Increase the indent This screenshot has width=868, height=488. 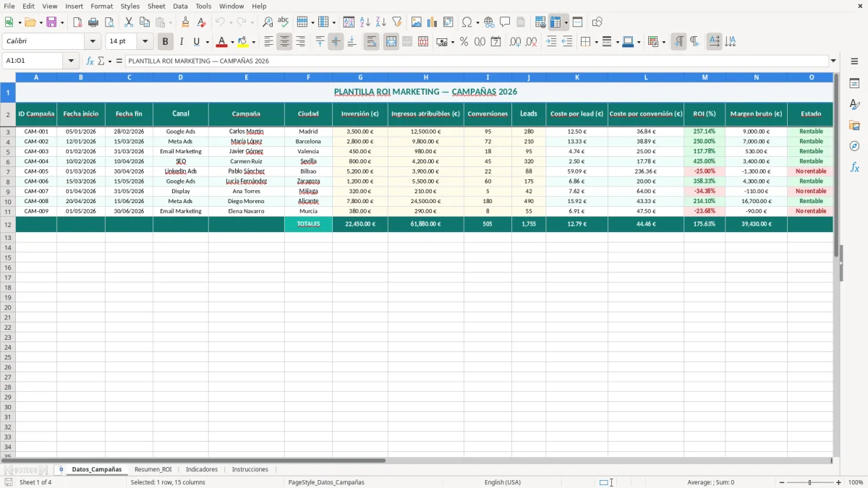click(x=551, y=42)
